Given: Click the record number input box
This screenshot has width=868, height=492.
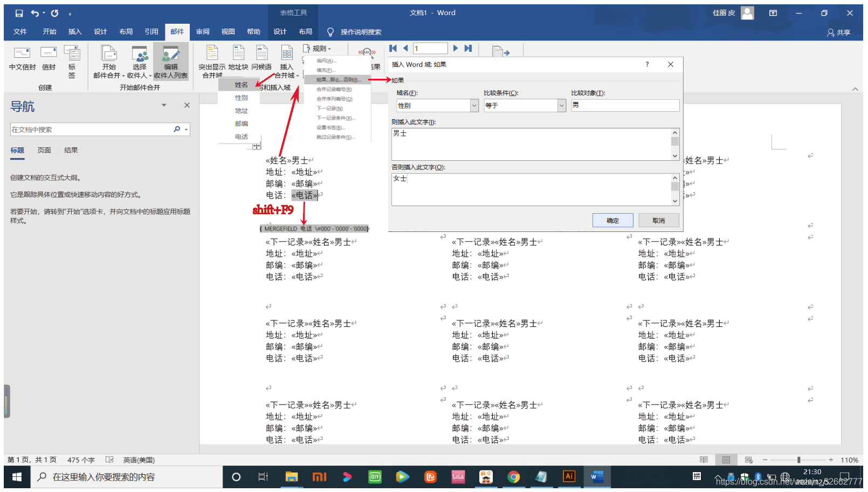Looking at the screenshot, I should coord(430,49).
